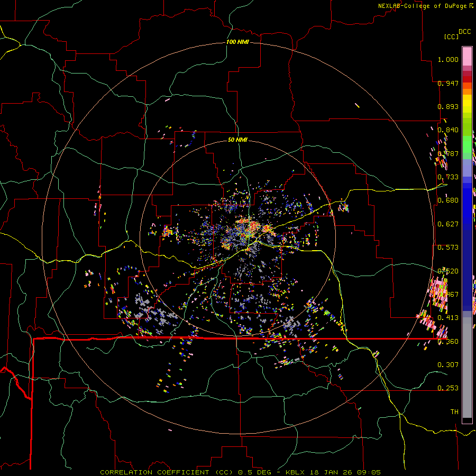
Task: Pick the gray bottom color bar segment
Action: [x=467, y=368]
